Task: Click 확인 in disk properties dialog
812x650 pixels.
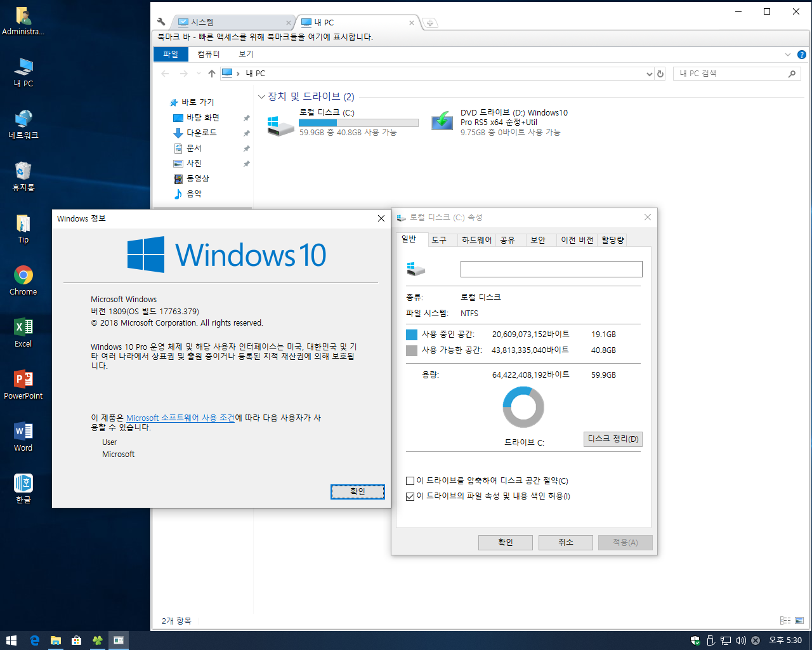Action: pyautogui.click(x=506, y=543)
